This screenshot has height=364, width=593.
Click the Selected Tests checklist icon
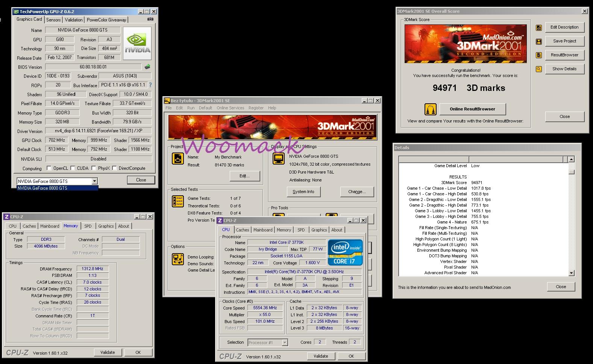pos(178,201)
